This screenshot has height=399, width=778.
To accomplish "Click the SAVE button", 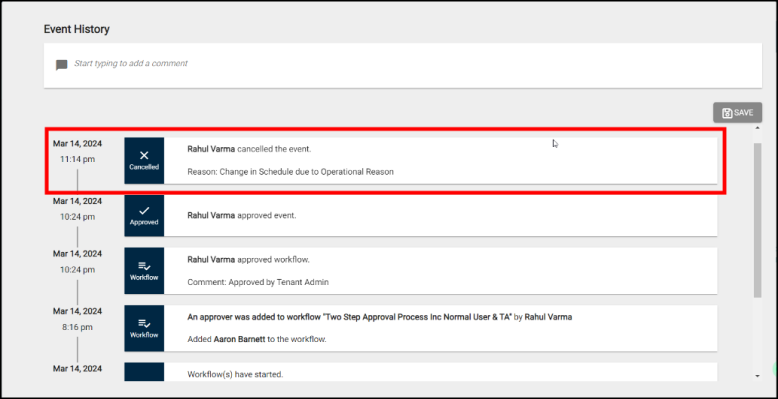I will tap(737, 113).
